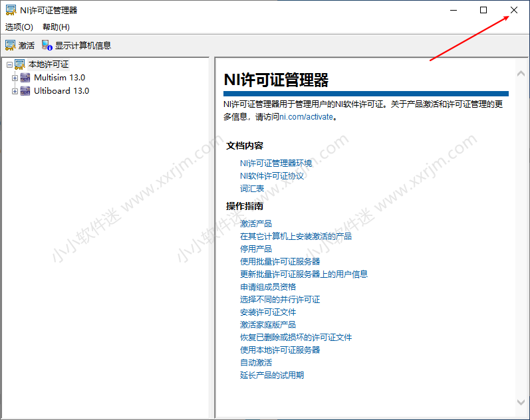Expand the Ultiboard 13.0 node

[15, 91]
